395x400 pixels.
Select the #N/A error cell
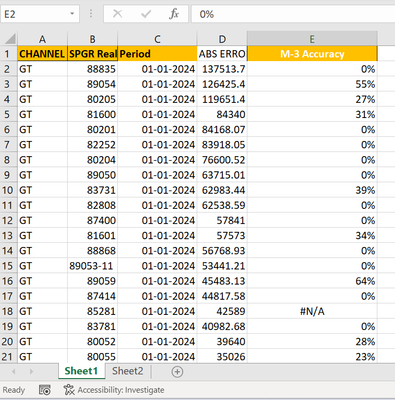click(x=312, y=311)
